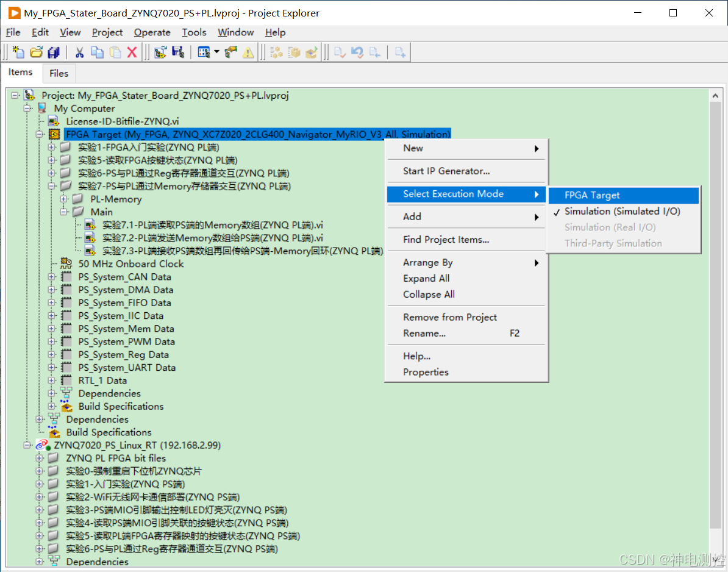Viewport: 728px width, 572px height.
Task: Click the Filter View toolbar icon
Action: 204,52
